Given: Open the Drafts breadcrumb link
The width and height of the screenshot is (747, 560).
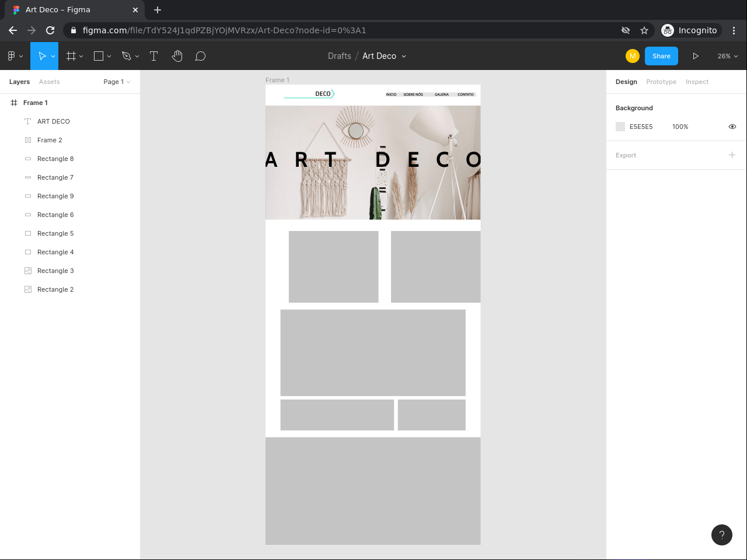Looking at the screenshot, I should [x=340, y=56].
